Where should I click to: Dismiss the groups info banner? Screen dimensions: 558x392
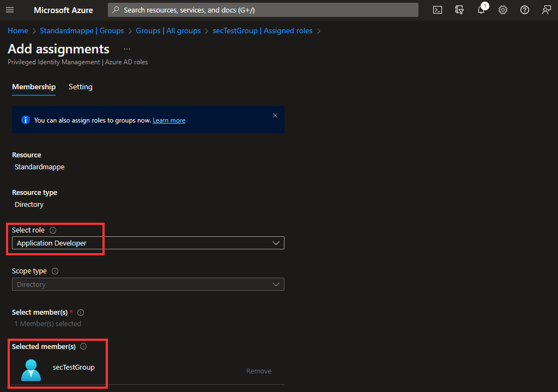[x=275, y=115]
